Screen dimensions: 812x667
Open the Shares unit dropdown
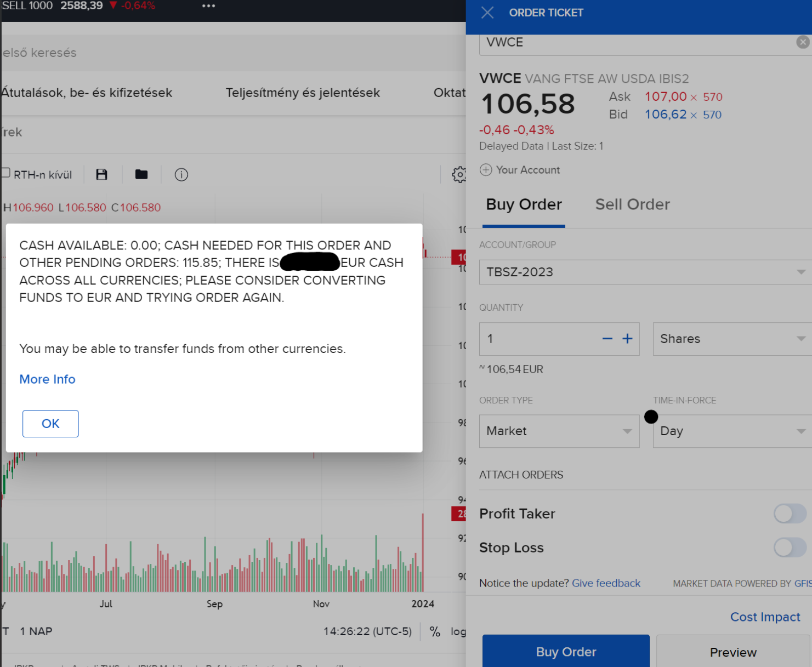[732, 339]
